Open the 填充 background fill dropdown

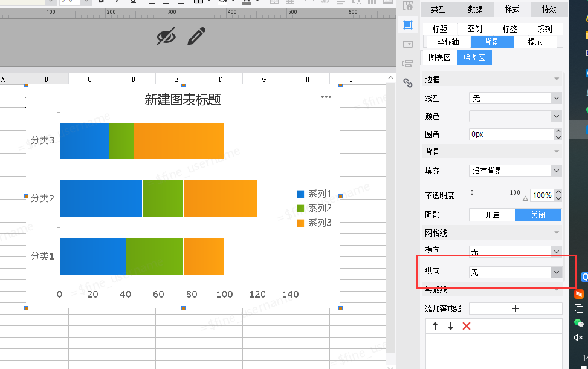point(515,171)
